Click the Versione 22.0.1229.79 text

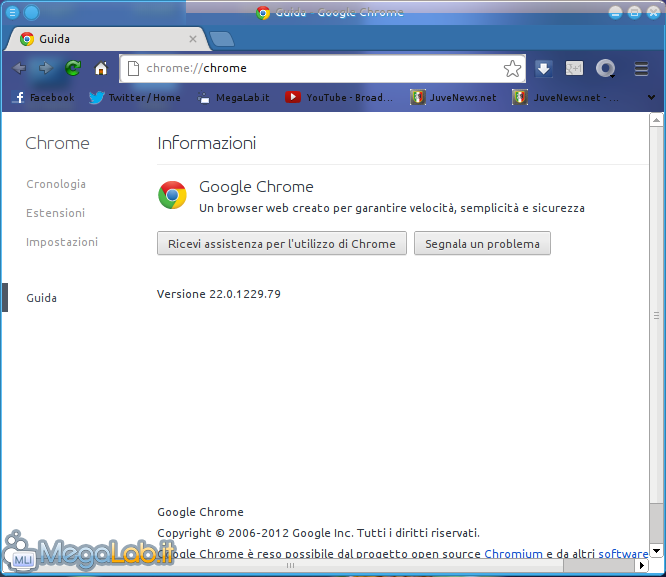219,294
